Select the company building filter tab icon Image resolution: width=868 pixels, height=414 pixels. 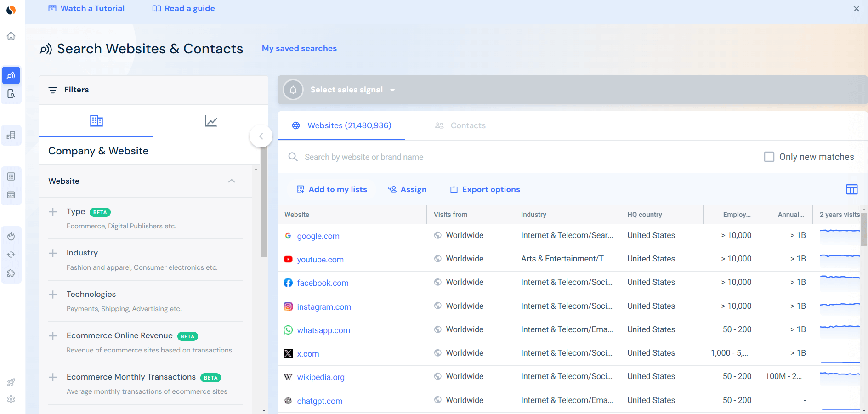click(96, 121)
